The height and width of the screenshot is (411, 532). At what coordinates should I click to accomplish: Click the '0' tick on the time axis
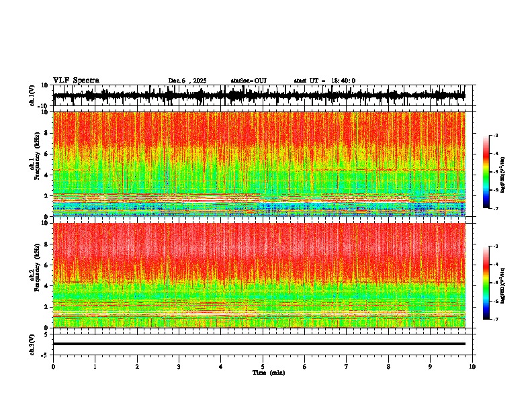pyautogui.click(x=53, y=367)
